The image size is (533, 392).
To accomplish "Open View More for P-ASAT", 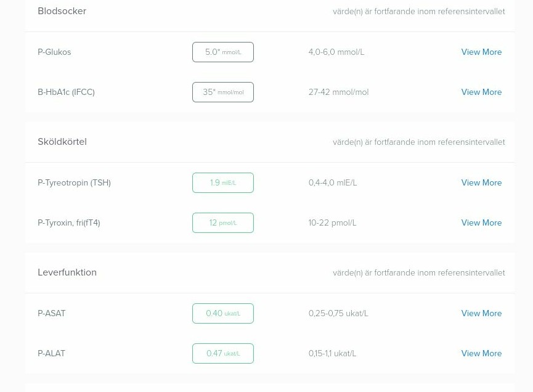I will coord(481,314).
